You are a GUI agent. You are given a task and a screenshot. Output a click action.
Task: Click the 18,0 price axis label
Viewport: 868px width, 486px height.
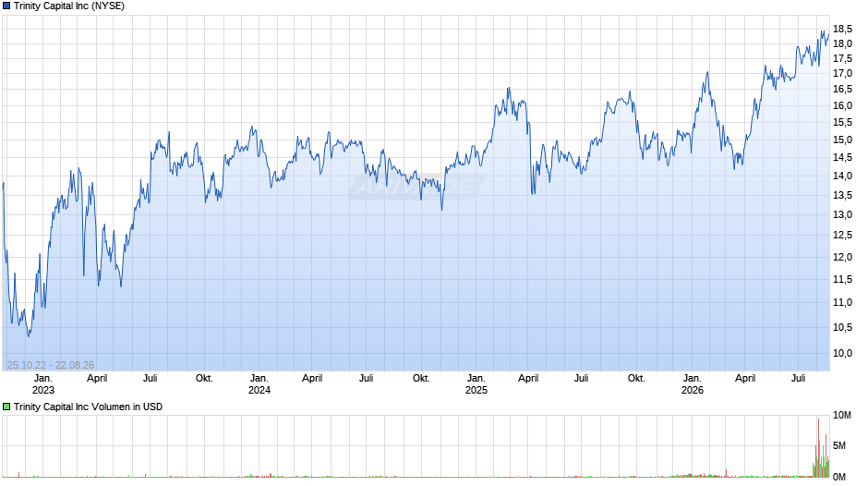(842, 43)
